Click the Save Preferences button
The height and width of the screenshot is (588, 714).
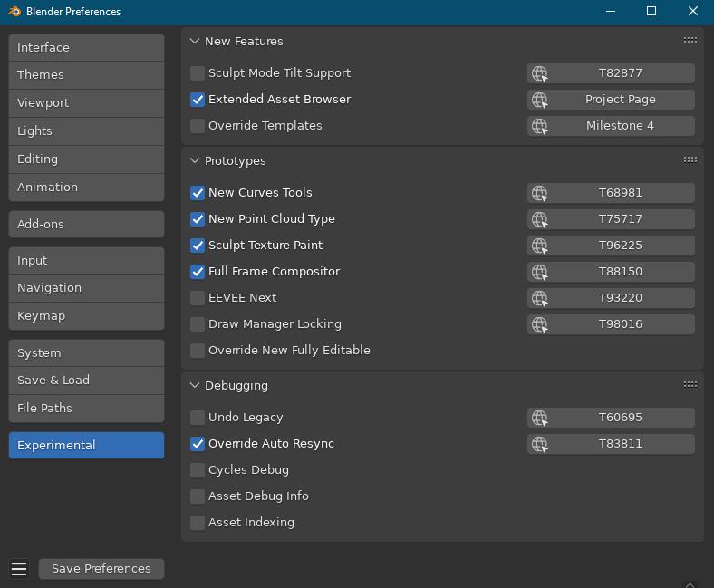pyautogui.click(x=101, y=569)
